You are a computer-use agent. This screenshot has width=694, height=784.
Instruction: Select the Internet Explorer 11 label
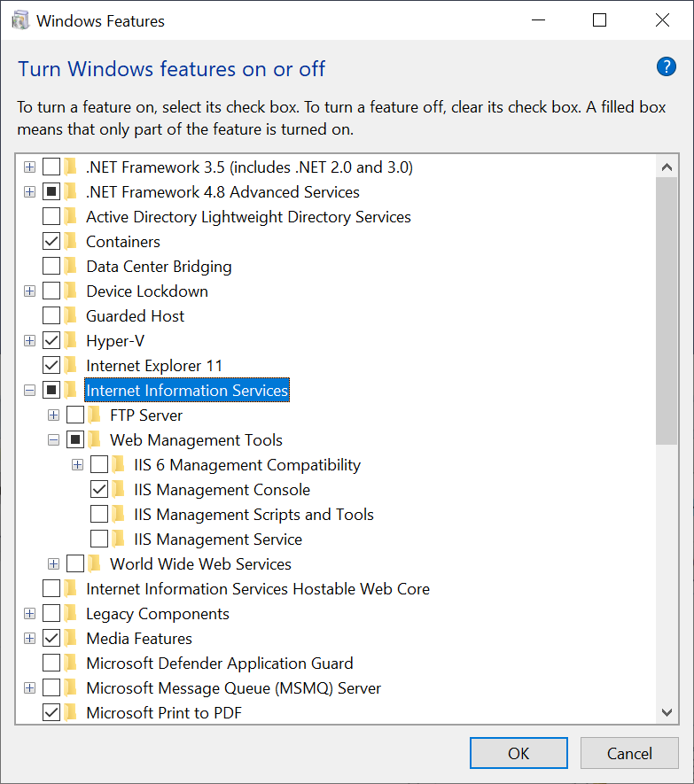coord(154,366)
